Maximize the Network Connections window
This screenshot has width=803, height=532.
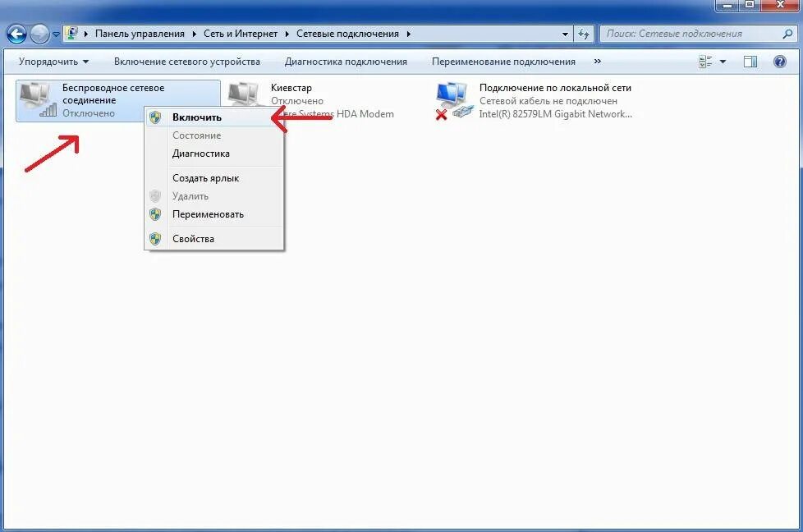point(750,5)
